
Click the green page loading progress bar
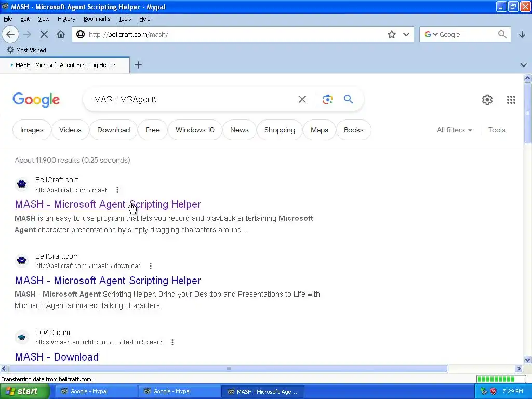(501, 379)
